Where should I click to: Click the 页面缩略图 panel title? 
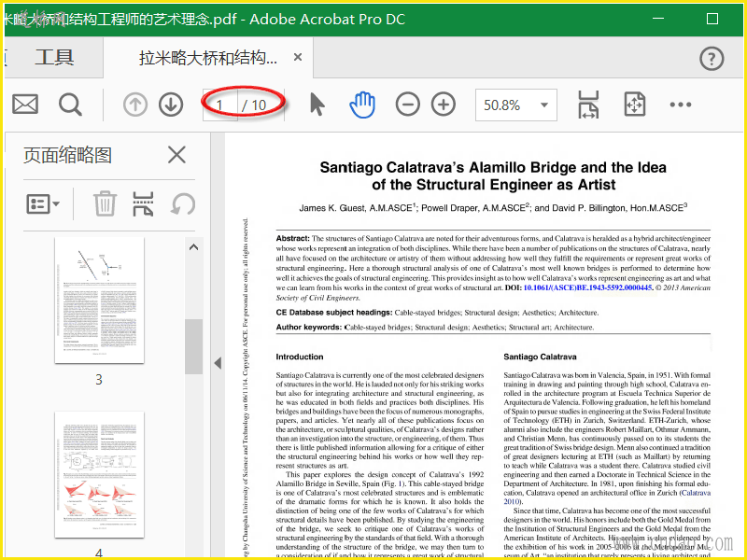click(x=67, y=155)
